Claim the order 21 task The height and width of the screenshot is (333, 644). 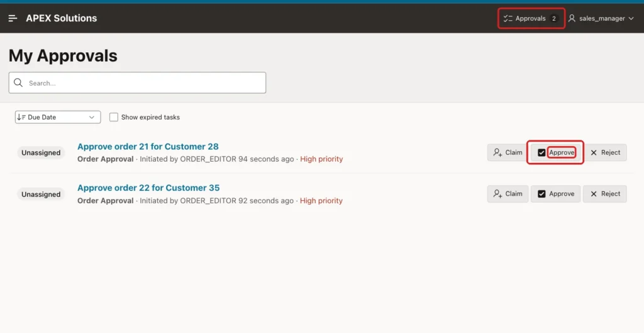pos(508,152)
